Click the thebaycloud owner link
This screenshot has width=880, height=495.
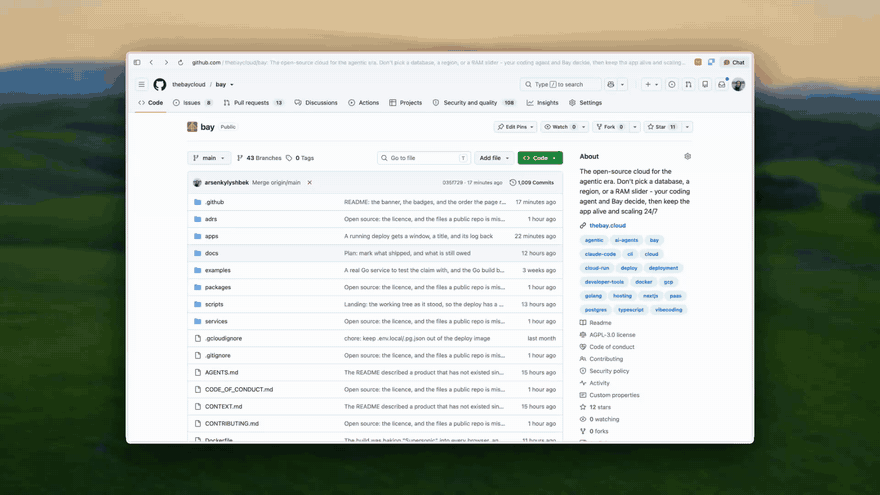coord(189,85)
